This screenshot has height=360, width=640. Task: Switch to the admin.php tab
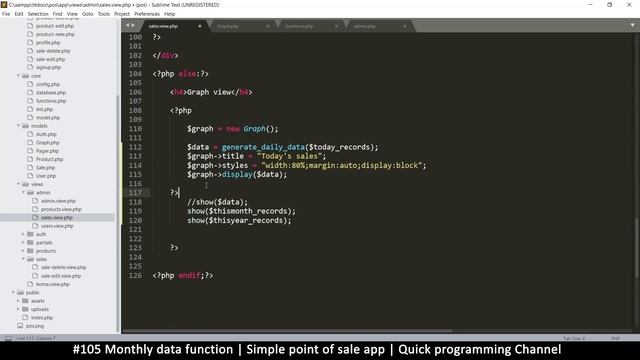point(364,26)
